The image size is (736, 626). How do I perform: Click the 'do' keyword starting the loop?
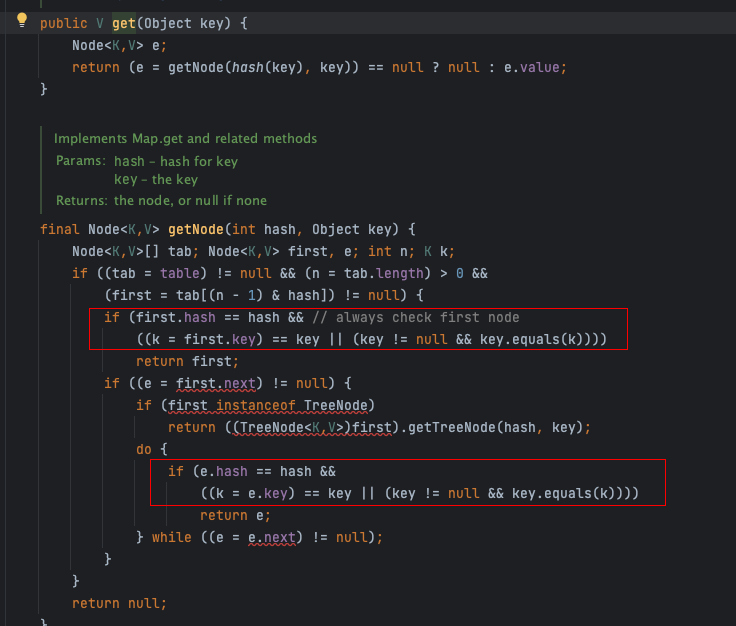[144, 450]
